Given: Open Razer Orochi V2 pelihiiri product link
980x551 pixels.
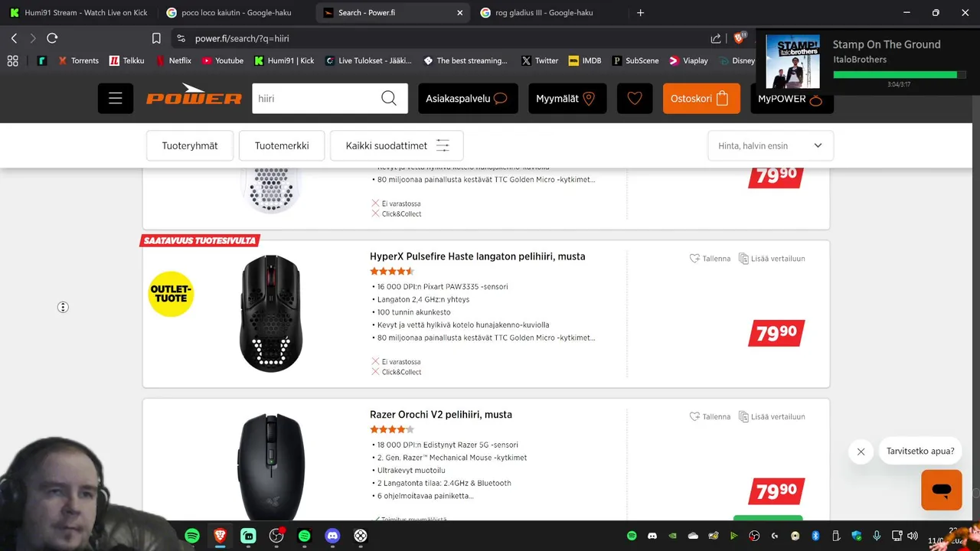Looking at the screenshot, I should click(441, 415).
